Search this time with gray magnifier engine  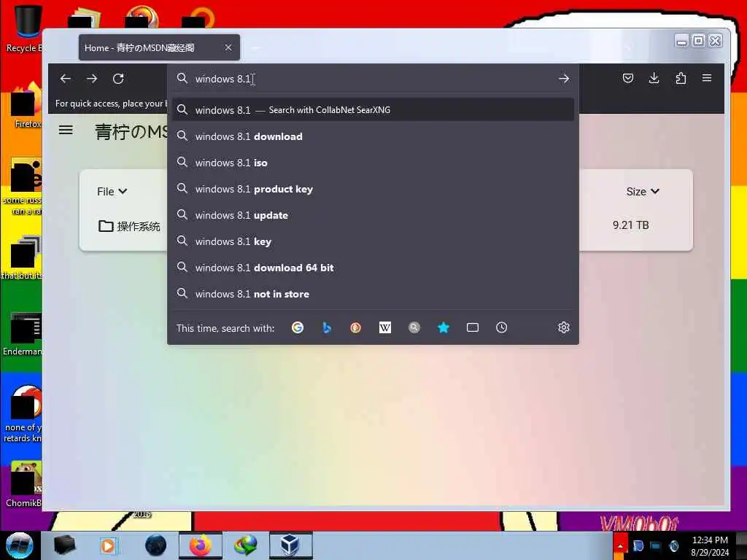point(414,327)
